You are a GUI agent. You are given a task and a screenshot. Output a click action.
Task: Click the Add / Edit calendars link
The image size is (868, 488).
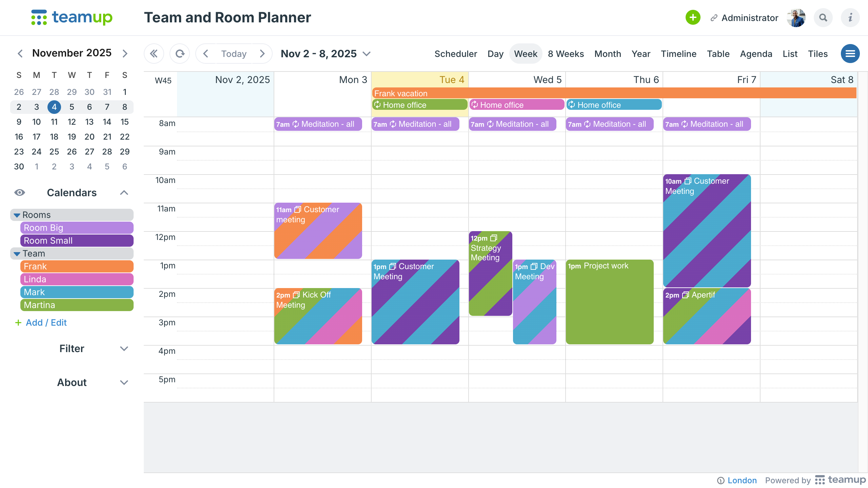(x=46, y=323)
